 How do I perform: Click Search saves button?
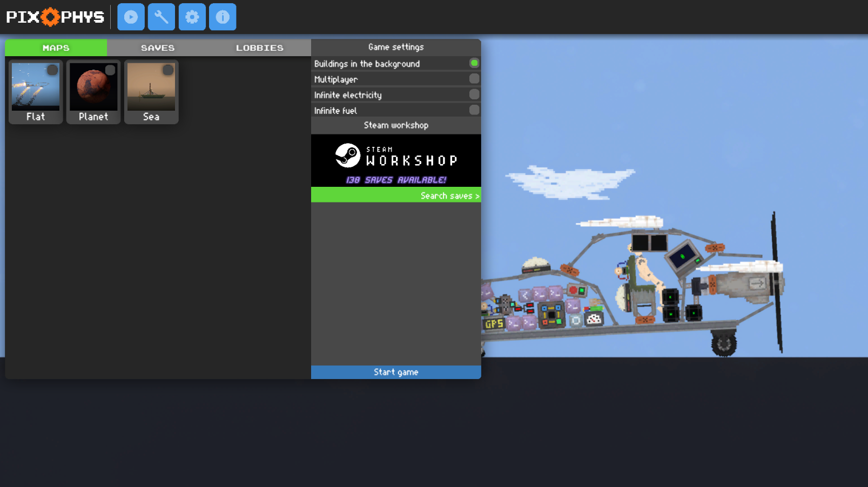click(396, 195)
